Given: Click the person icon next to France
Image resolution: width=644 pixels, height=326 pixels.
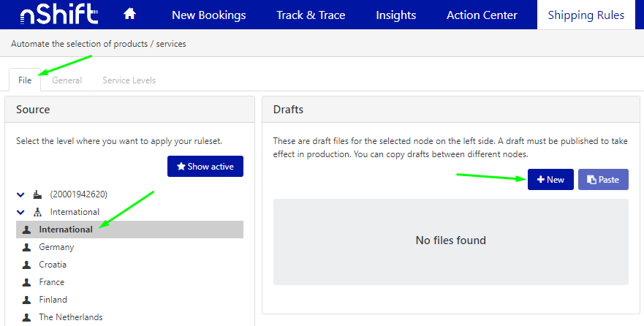Looking at the screenshot, I should pos(27,282).
